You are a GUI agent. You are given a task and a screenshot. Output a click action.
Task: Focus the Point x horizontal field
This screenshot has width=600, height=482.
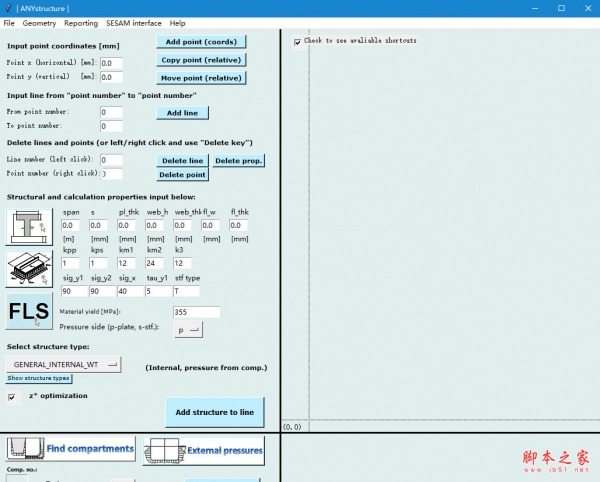pyautogui.click(x=111, y=63)
